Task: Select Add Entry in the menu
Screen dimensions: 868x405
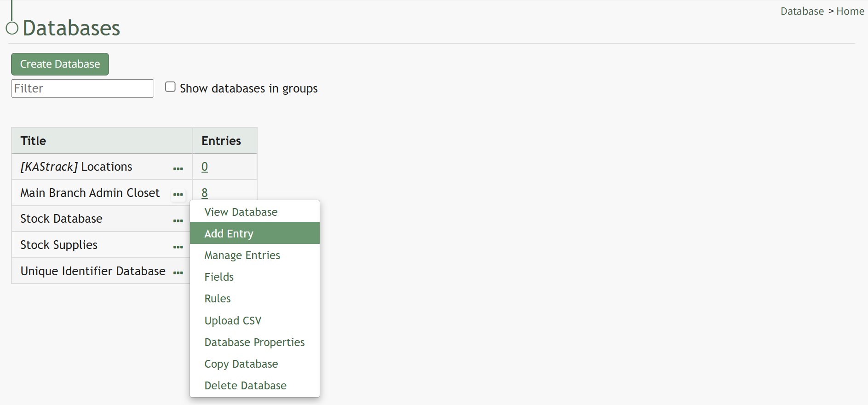Action: [255, 233]
